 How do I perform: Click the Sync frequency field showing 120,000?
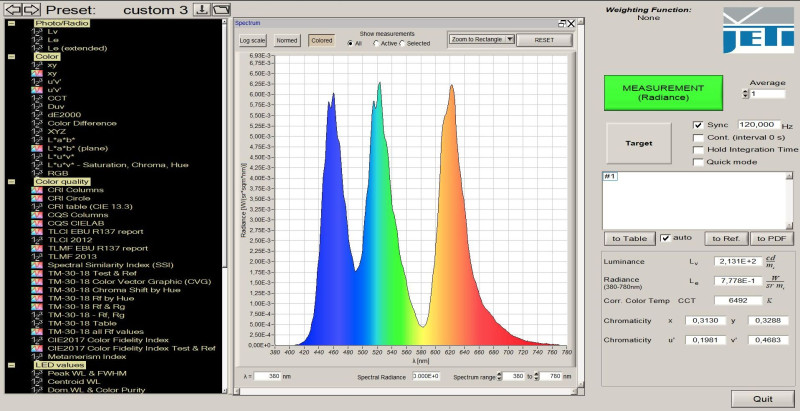point(759,125)
